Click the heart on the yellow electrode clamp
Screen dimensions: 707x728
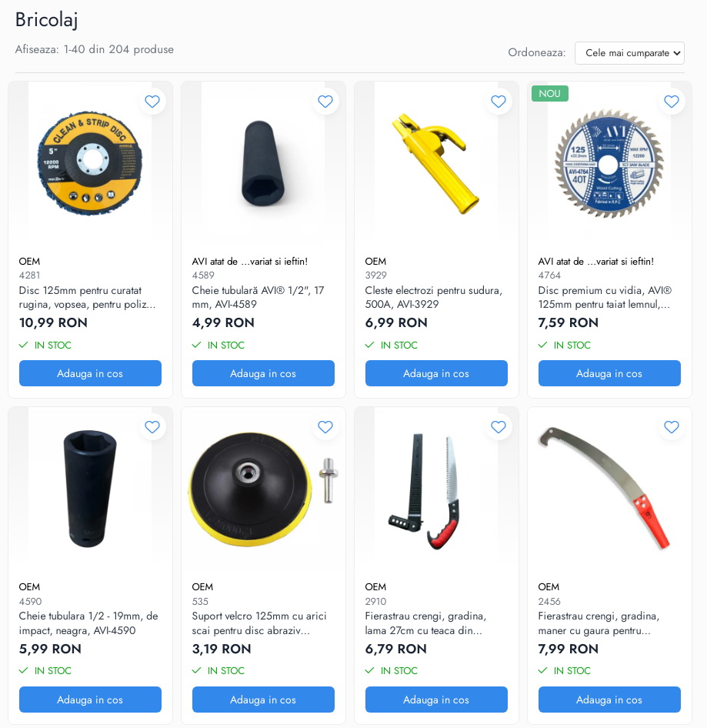coord(499,102)
